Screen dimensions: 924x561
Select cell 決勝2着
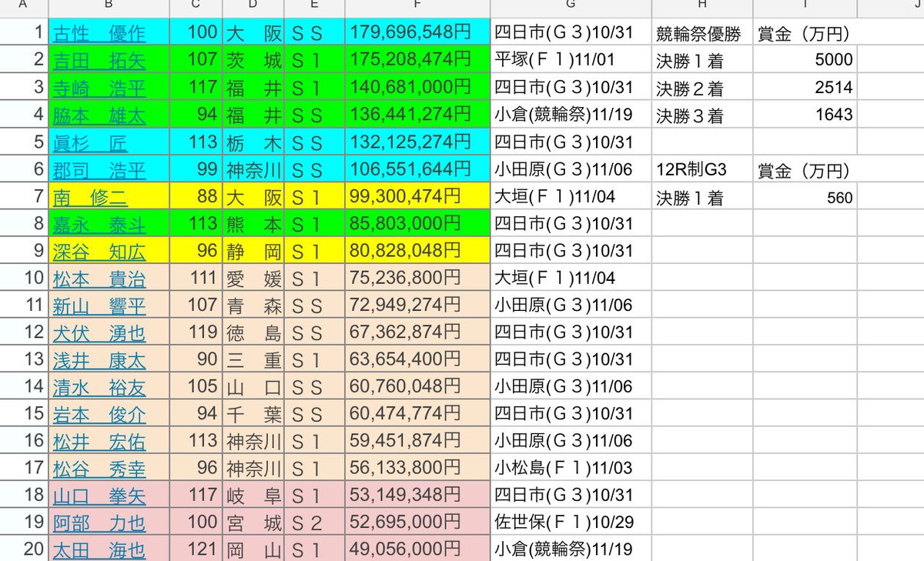702,88
